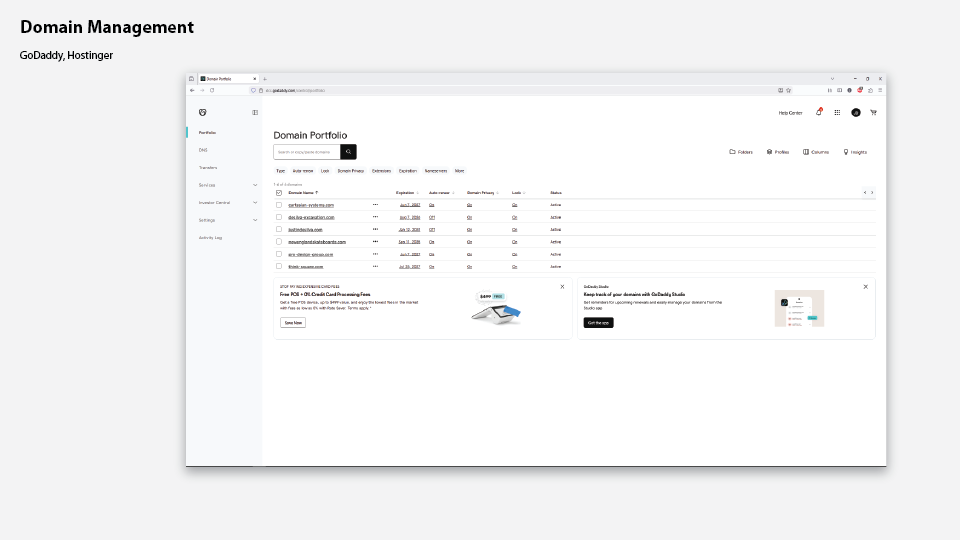
Task: Open the Help Center link
Action: (x=790, y=113)
